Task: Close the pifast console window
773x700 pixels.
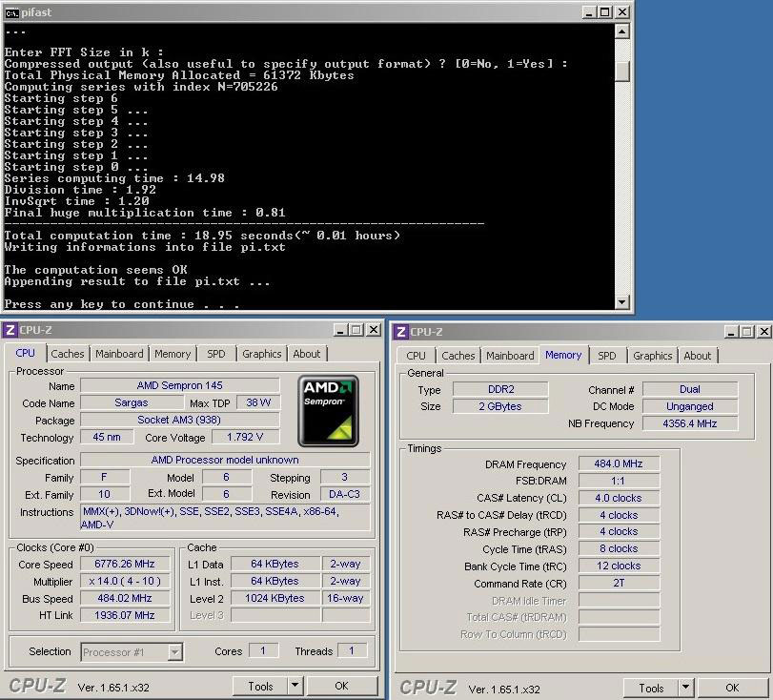Action: [622, 12]
